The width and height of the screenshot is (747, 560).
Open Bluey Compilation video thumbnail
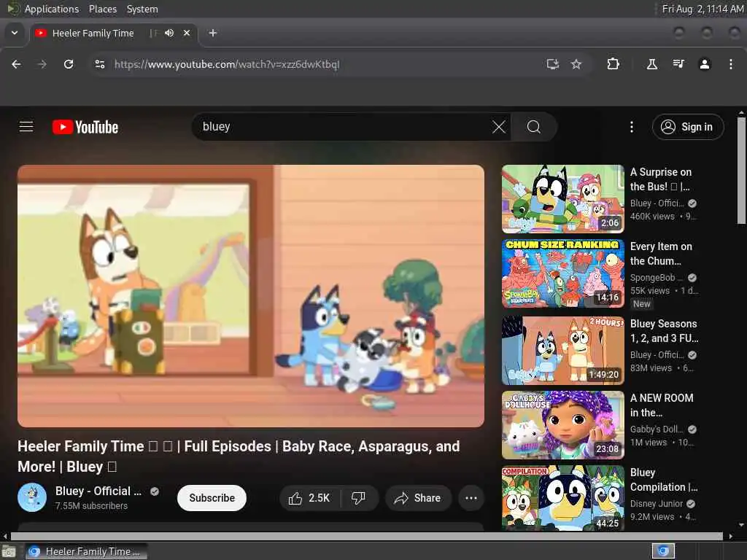(x=562, y=498)
